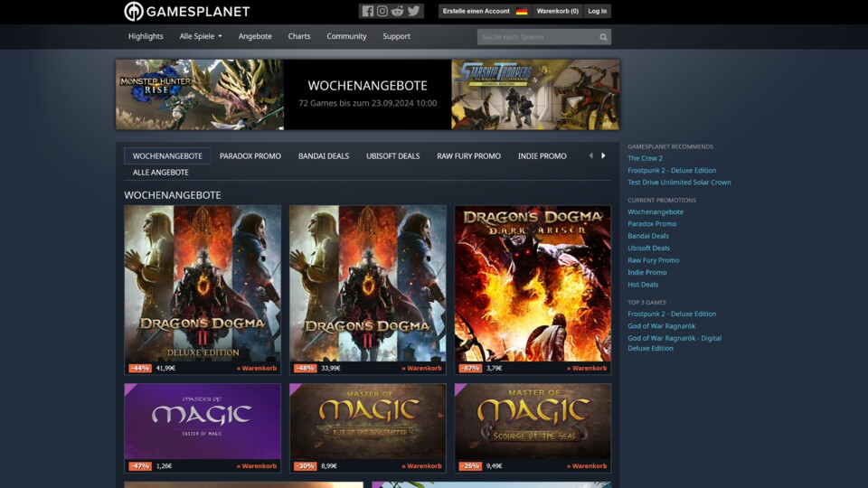Add the 3,79€ game to Warenkorb

[x=587, y=368]
